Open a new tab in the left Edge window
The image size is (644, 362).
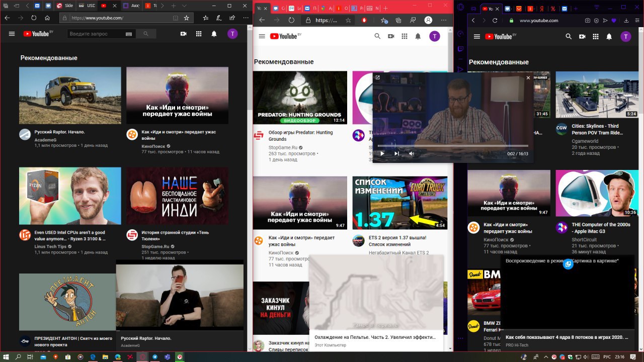(x=174, y=6)
